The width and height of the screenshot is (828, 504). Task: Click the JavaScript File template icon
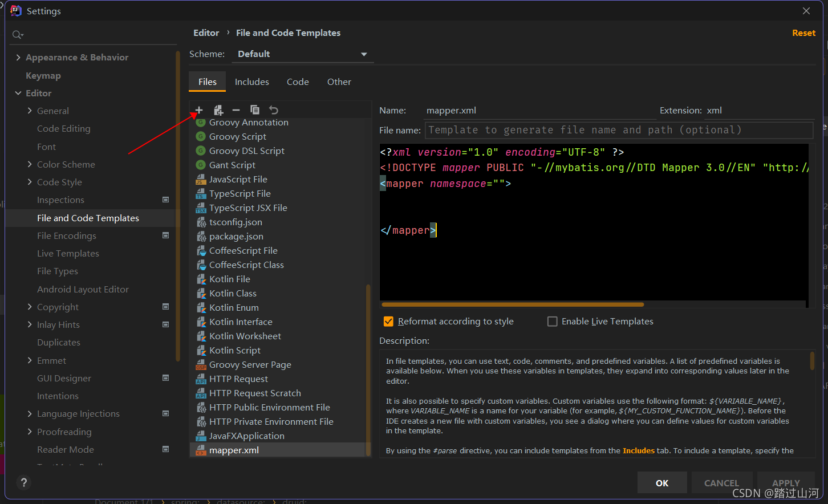[x=201, y=180]
